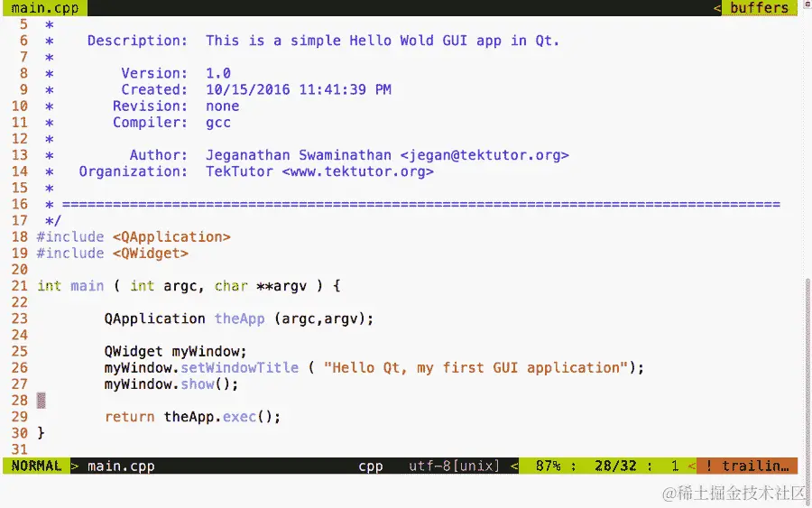Click <QApplication> in include line

pos(171,237)
